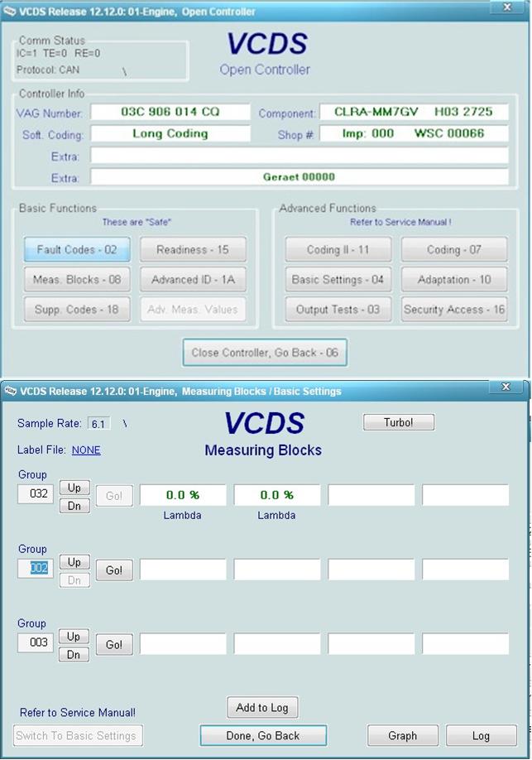
Task: Click the Log button
Action: coord(482,736)
